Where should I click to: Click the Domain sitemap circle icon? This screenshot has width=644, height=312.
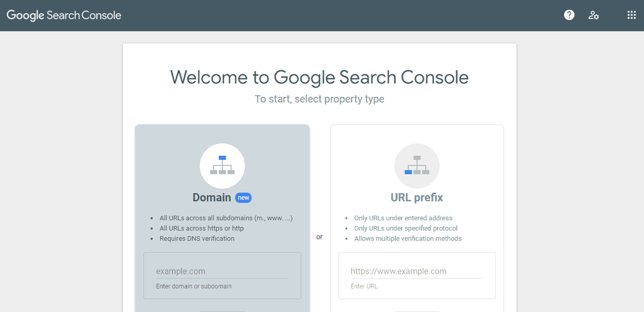[x=222, y=166]
